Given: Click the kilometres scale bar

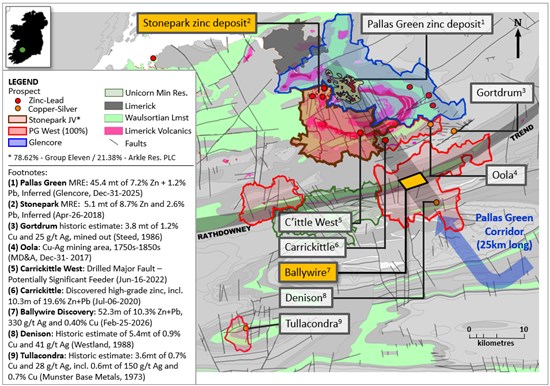Looking at the screenshot, I should coord(496,336).
